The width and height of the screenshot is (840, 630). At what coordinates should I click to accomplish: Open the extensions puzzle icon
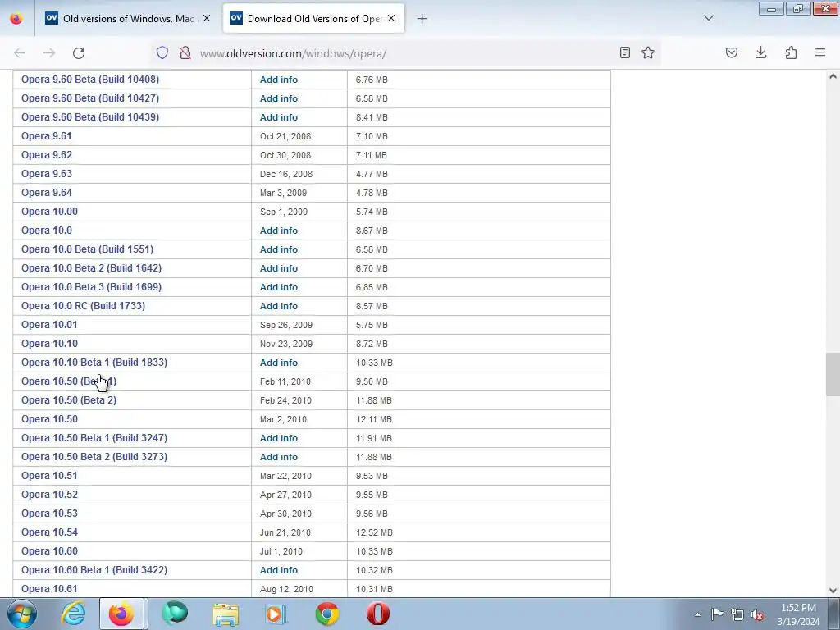click(791, 52)
